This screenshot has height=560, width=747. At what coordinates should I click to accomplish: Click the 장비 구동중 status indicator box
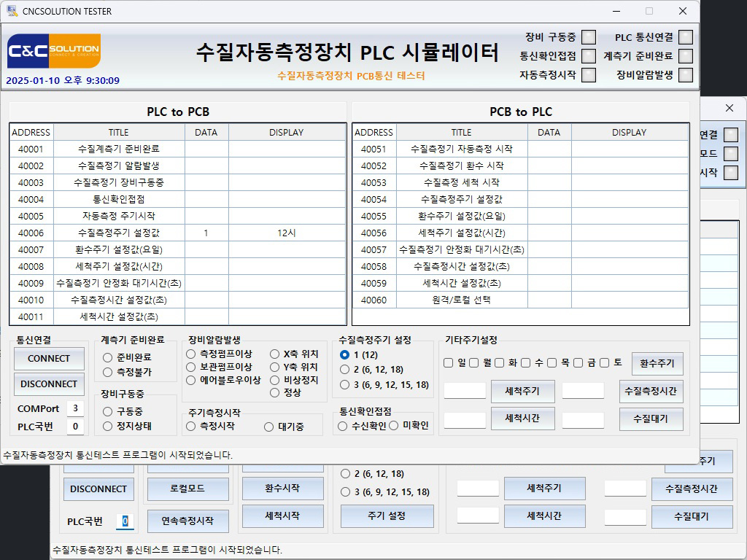coord(589,37)
